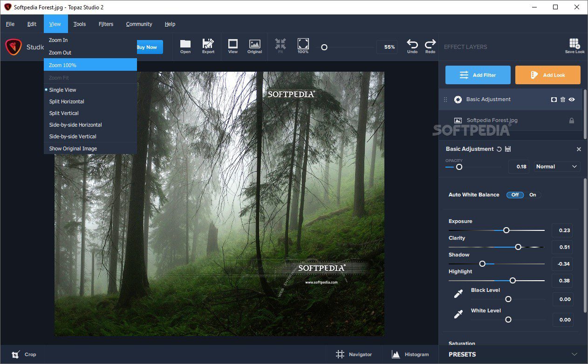The height and width of the screenshot is (364, 588).
Task: Expand the PRESETS panel chevron
Action: pyautogui.click(x=574, y=354)
